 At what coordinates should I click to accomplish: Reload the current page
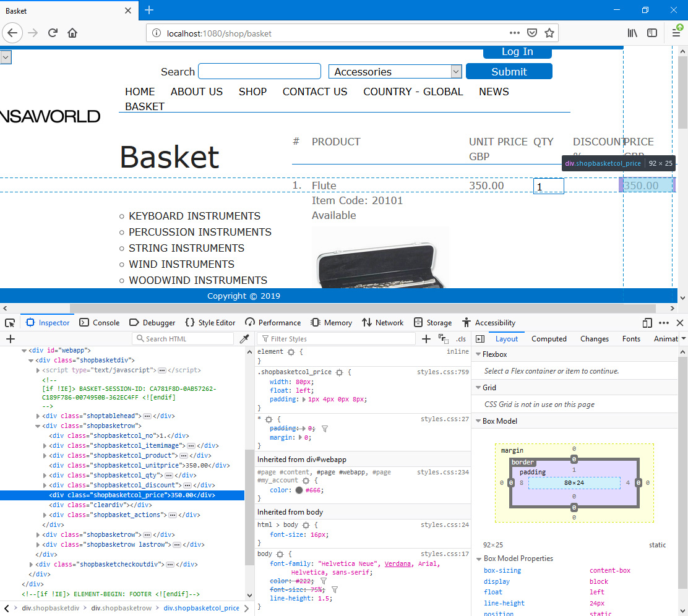[53, 33]
